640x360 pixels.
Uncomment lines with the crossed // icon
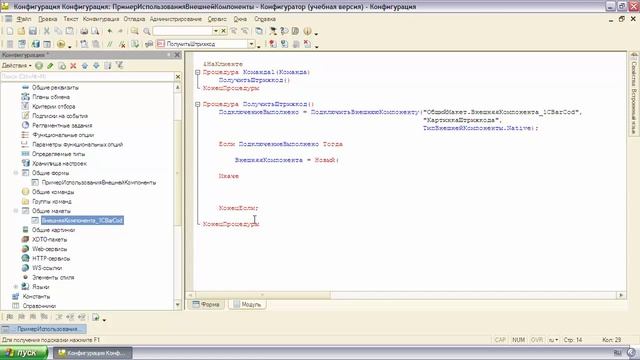[122, 44]
